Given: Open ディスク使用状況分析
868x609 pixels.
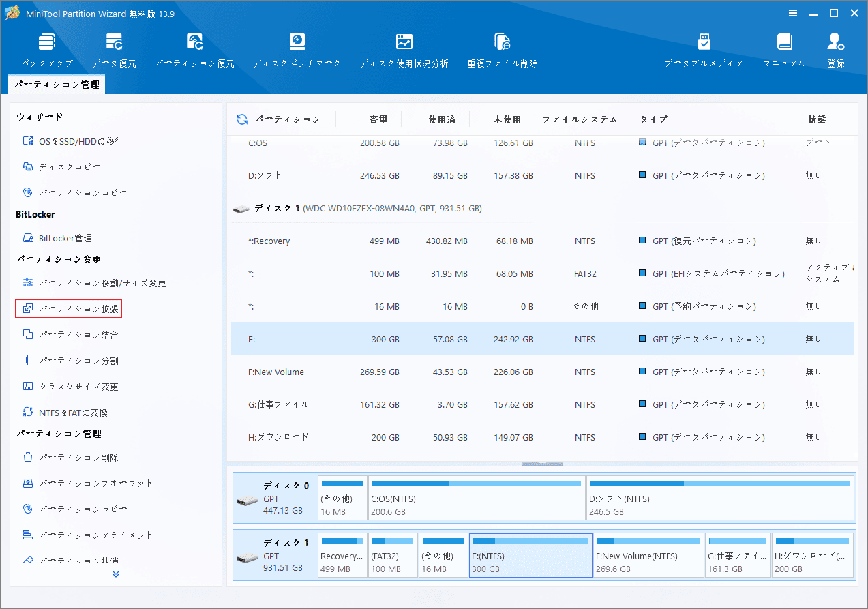Looking at the screenshot, I should click(404, 50).
